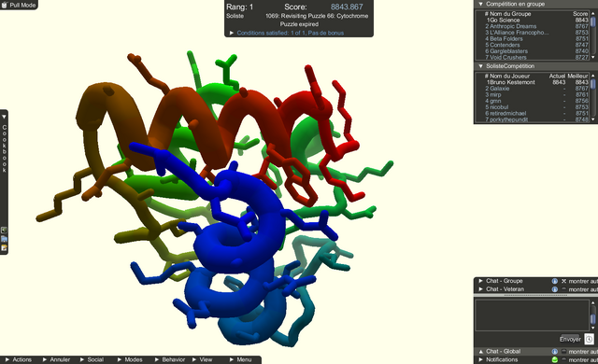Open the Modes menu
Image resolution: width=598 pixels, height=364 pixels.
coord(130,360)
